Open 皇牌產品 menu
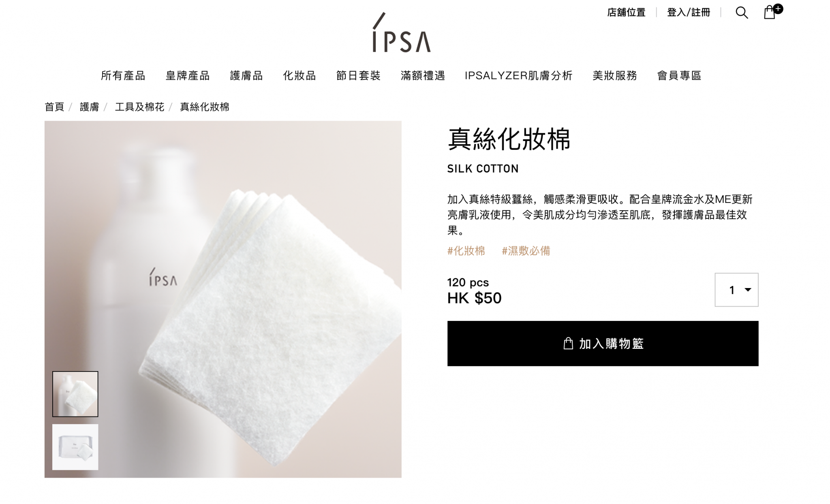Image resolution: width=830 pixels, height=504 pixels. point(188,76)
